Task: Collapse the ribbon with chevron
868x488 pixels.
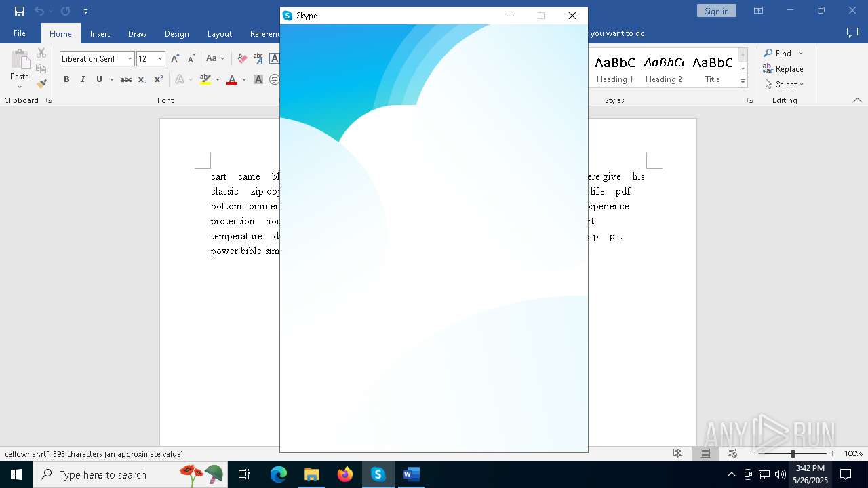Action: (857, 100)
